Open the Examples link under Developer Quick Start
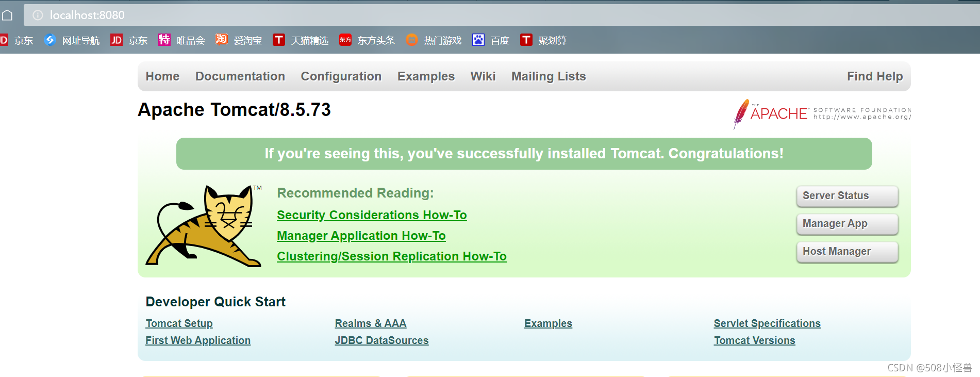This screenshot has width=980, height=377. pos(548,323)
